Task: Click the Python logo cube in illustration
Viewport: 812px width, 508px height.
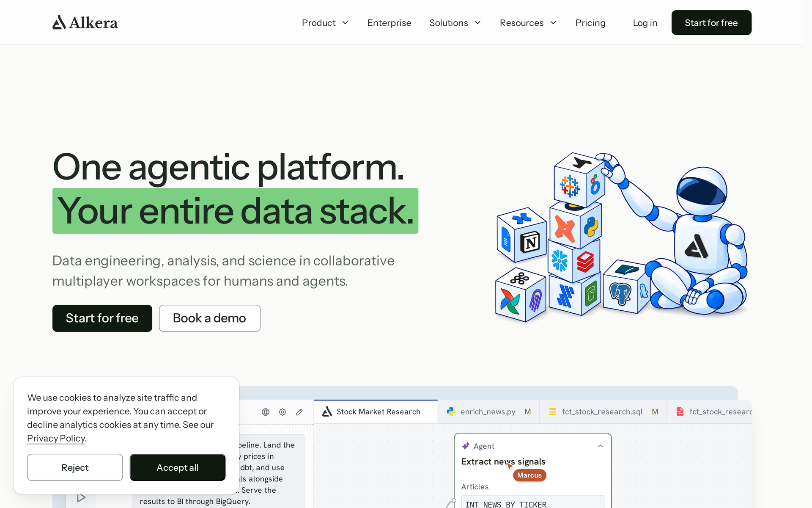Action: tap(591, 226)
